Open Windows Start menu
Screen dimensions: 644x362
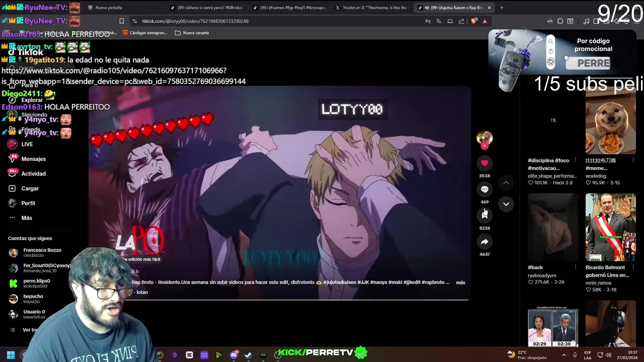[x=11, y=355]
